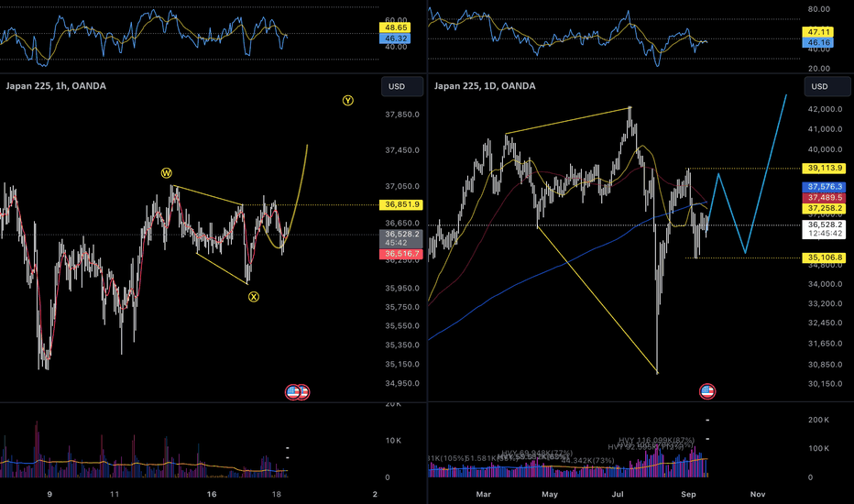Image resolution: width=854 pixels, height=504 pixels.
Task: Click the 33,200.0 price axis tick
Action: [825, 303]
